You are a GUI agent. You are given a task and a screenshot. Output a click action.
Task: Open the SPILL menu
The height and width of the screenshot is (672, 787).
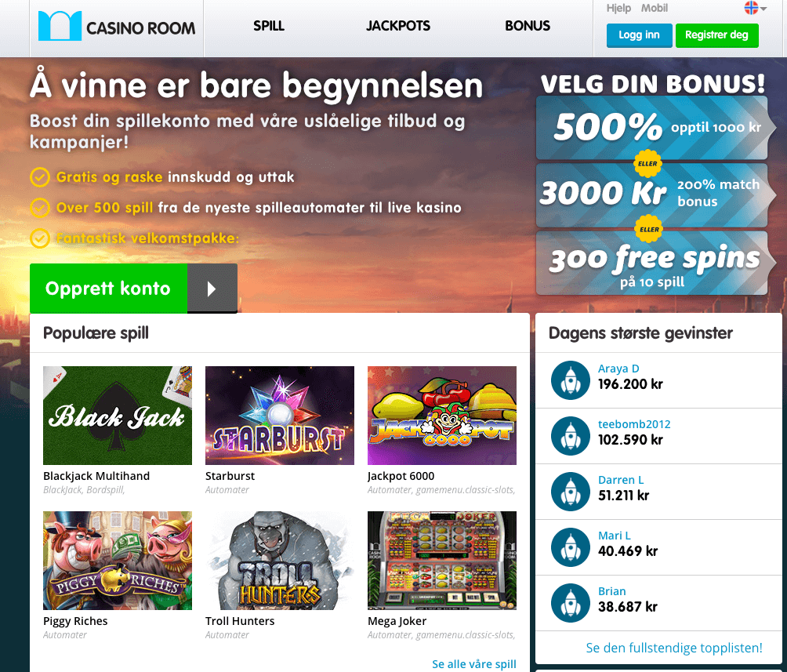pos(269,26)
